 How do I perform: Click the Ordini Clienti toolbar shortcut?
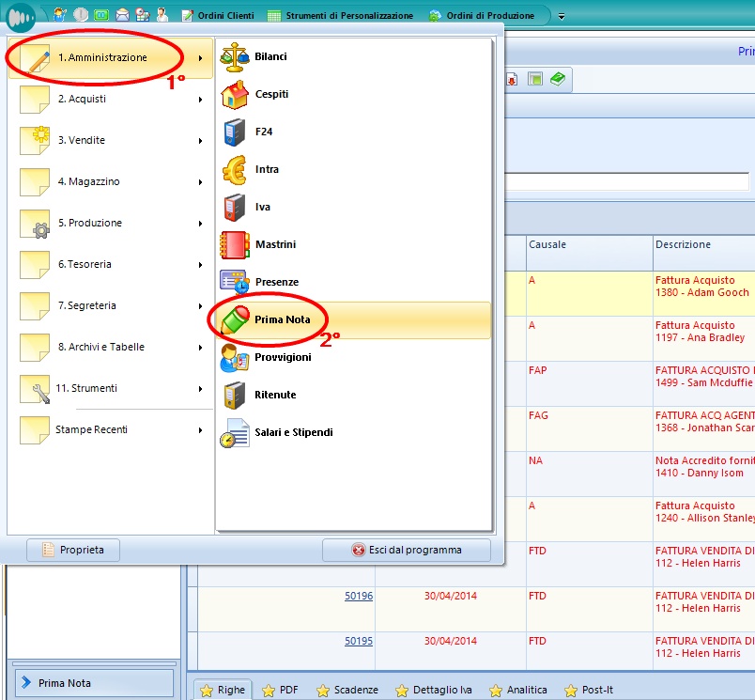pos(217,16)
